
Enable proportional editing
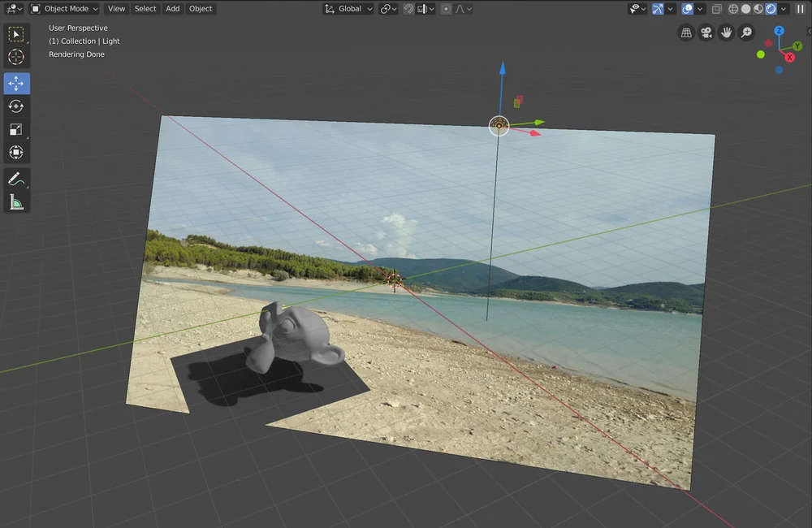pyautogui.click(x=446, y=8)
